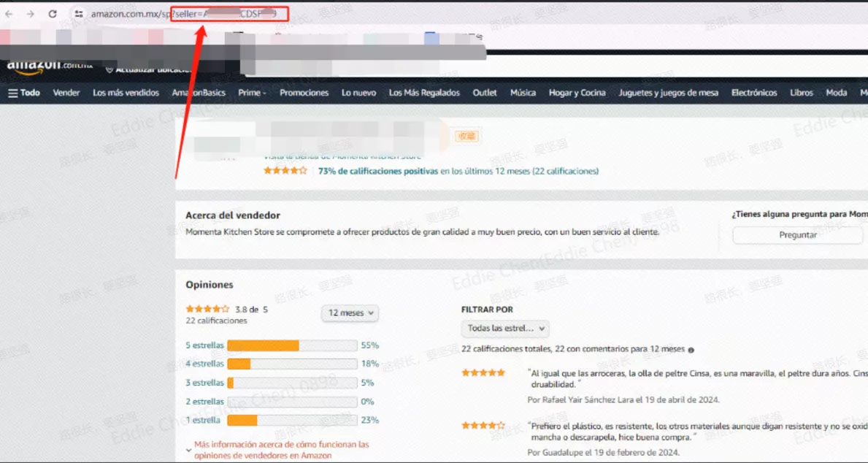Click the info icon after '12 meses' comments
Viewport: 868px width, 463px height.
[691, 350]
